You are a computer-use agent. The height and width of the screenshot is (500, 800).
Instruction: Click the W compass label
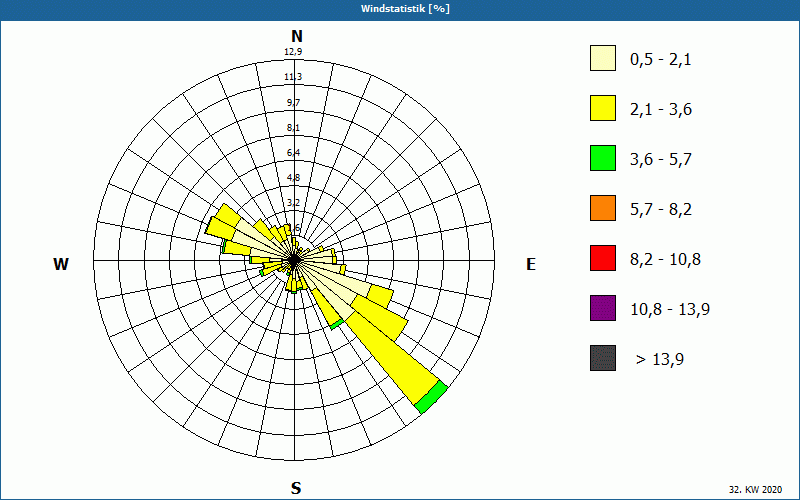61,264
